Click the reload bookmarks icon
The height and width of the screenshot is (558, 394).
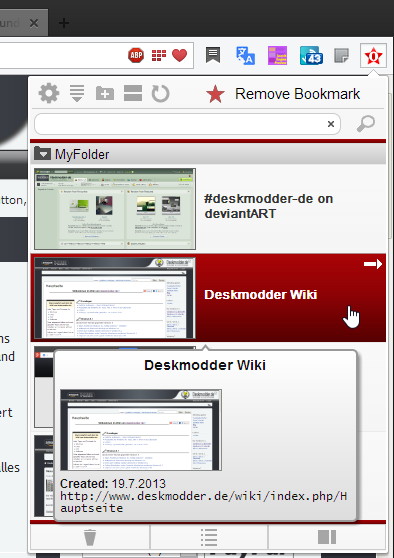coord(161,94)
